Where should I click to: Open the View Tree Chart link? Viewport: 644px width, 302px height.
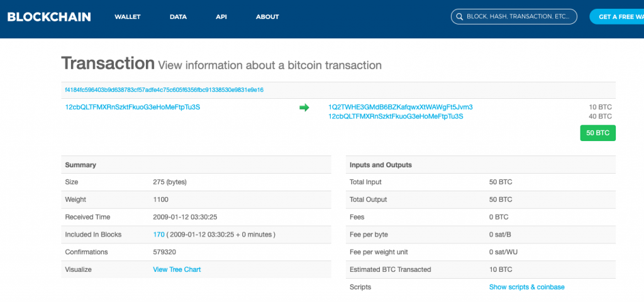tap(177, 269)
